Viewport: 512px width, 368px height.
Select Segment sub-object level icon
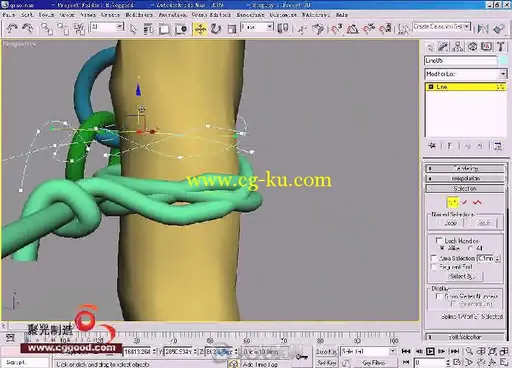[464, 202]
